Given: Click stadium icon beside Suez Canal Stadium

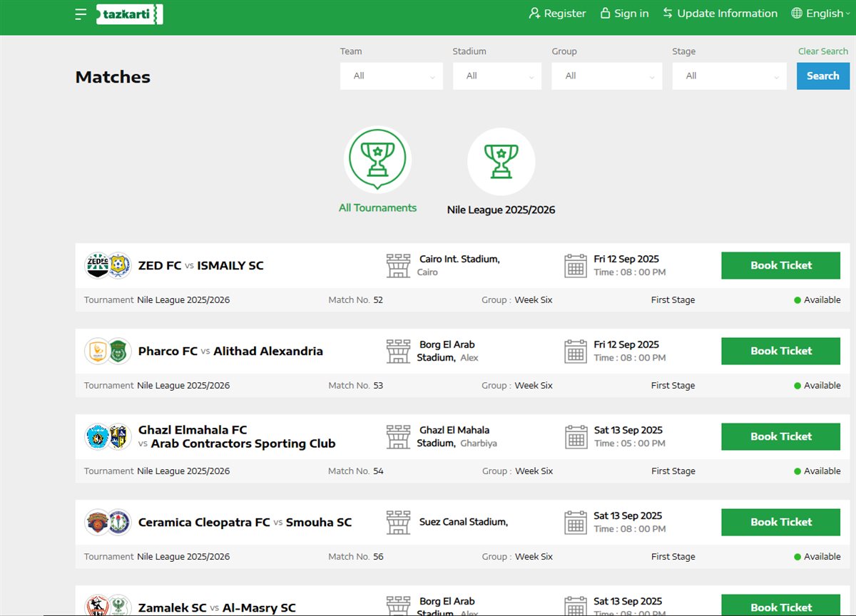Looking at the screenshot, I should point(399,522).
